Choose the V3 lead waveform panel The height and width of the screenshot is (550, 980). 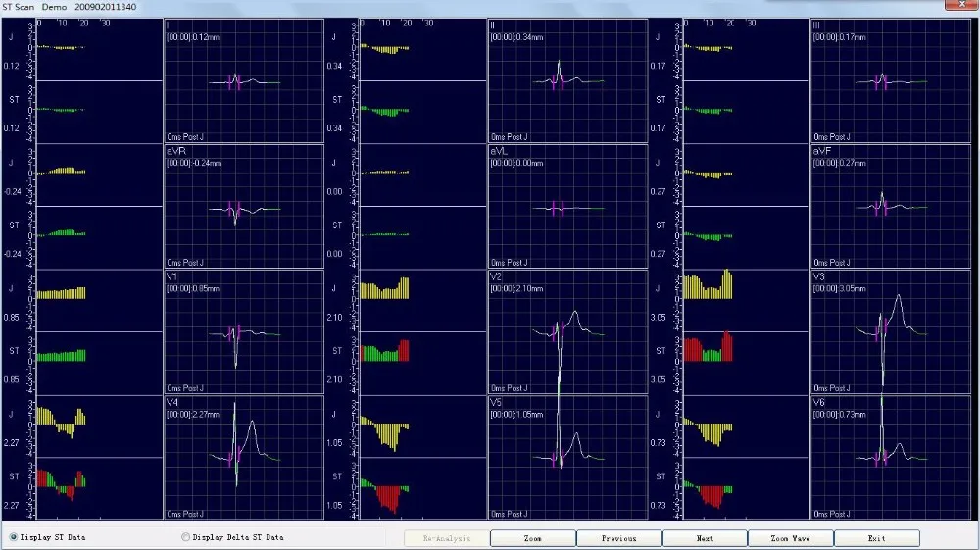coord(891,332)
